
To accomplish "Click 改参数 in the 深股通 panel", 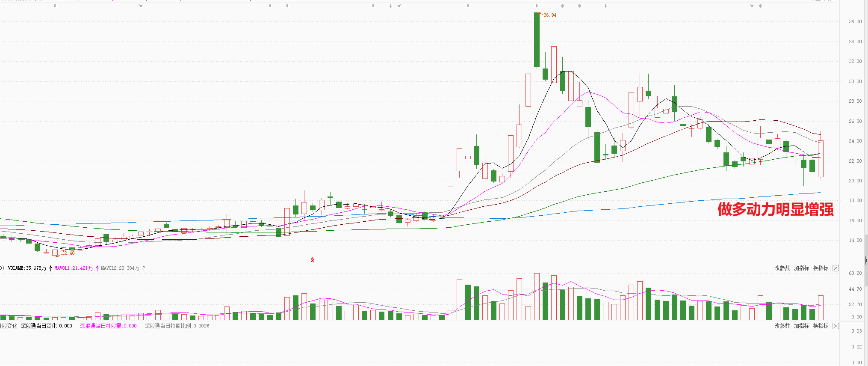I will coord(782,326).
